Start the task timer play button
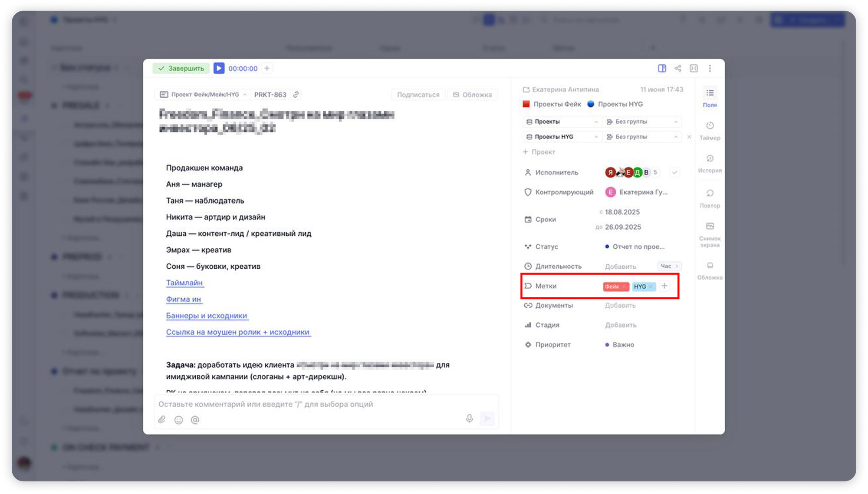 (x=219, y=68)
